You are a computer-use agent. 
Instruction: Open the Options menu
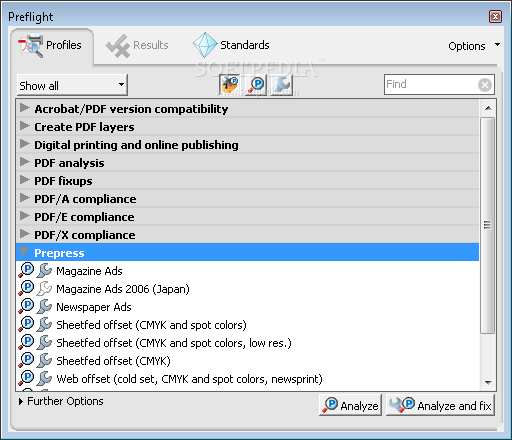click(x=473, y=46)
